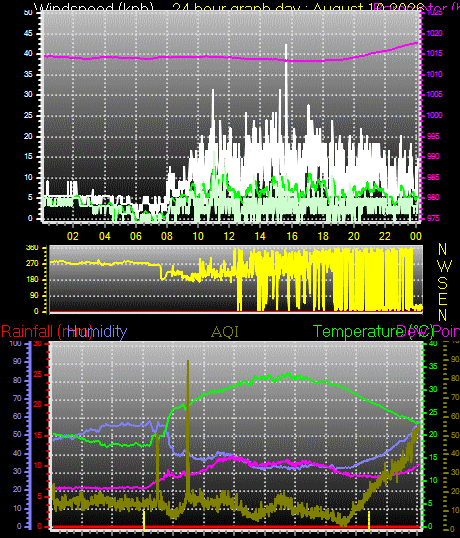Click 45 on the windspeed axis
460x538 pixels.
click(x=28, y=34)
